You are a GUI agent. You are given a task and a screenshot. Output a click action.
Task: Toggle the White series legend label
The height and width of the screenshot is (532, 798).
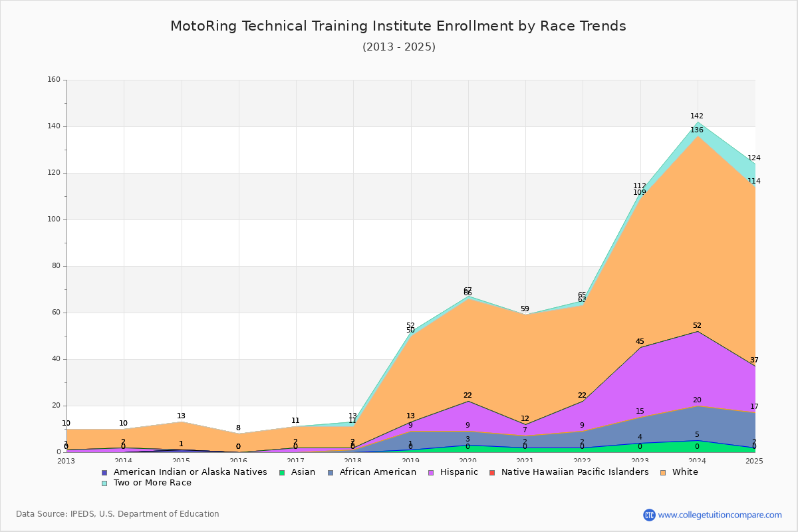[x=685, y=472]
